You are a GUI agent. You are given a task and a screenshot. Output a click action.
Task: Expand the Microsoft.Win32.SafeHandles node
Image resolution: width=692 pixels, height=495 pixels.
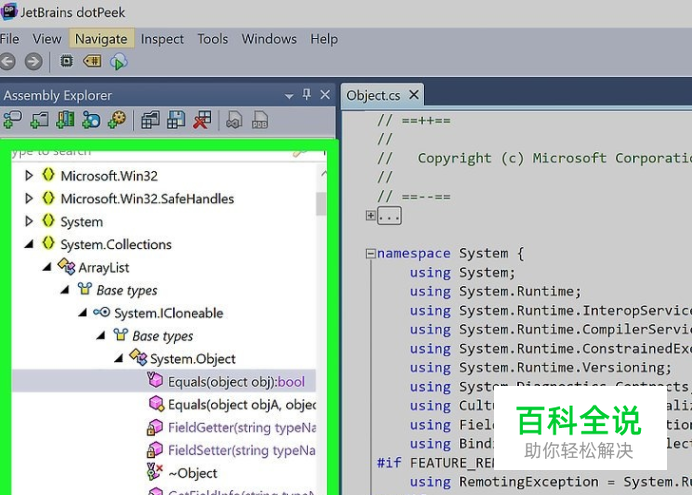(29, 199)
